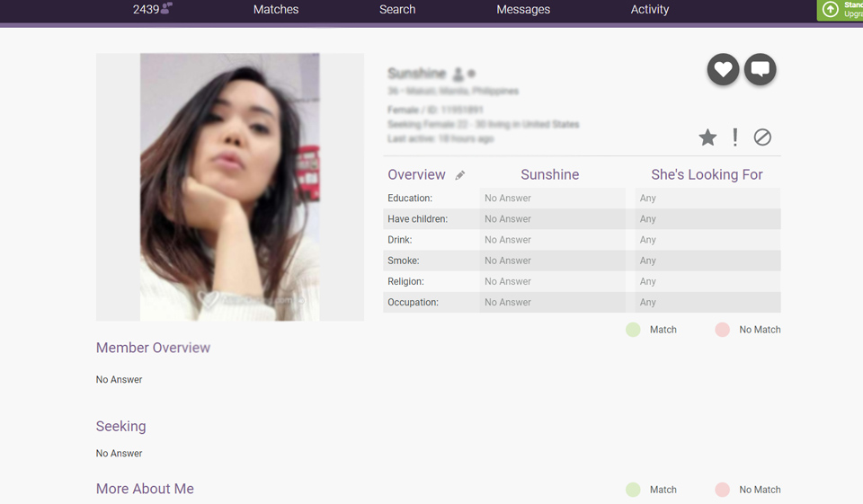Click the heart icon to show interest
This screenshot has width=863, height=504.
point(723,69)
